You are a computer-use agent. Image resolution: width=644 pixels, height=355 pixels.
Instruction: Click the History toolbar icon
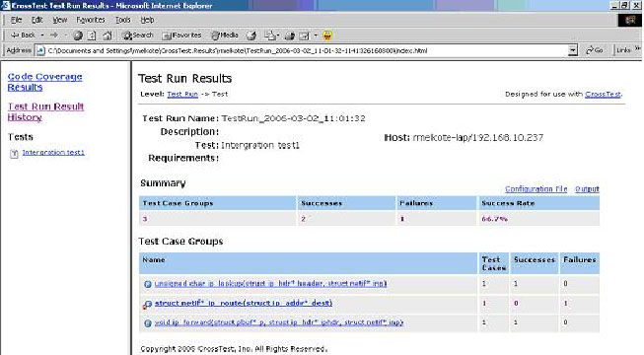pyautogui.click(x=251, y=35)
